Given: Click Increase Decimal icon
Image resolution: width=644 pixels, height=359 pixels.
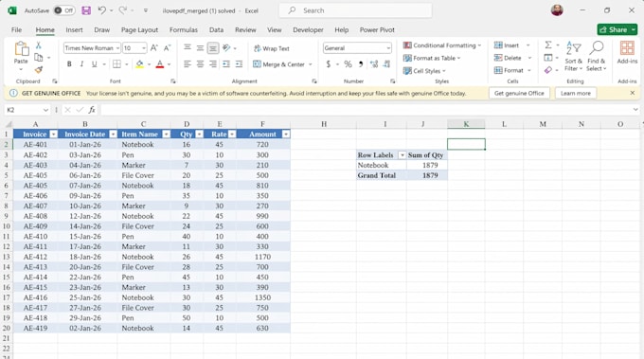Looking at the screenshot, I should pyautogui.click(x=374, y=64).
